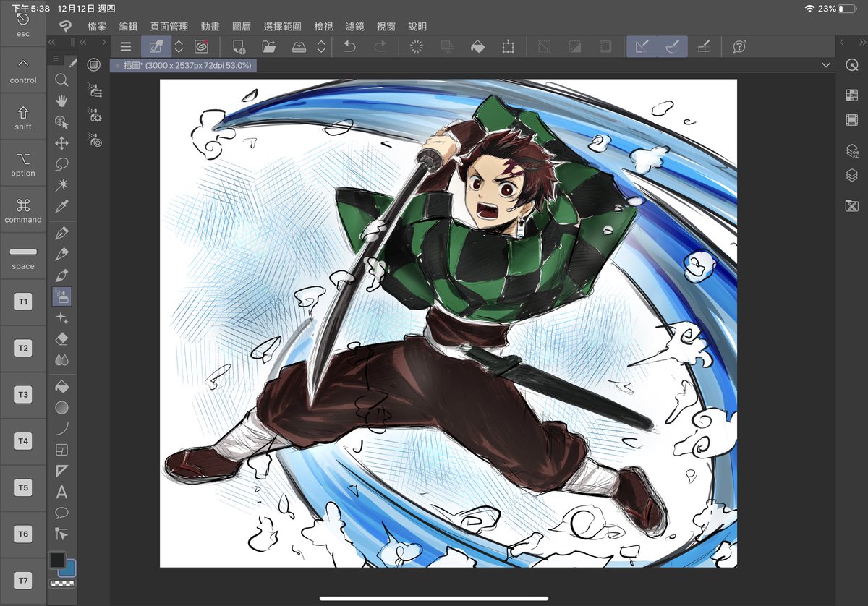Viewport: 868px width, 606px height.
Task: Hold the space modifier key
Action: coord(23,256)
